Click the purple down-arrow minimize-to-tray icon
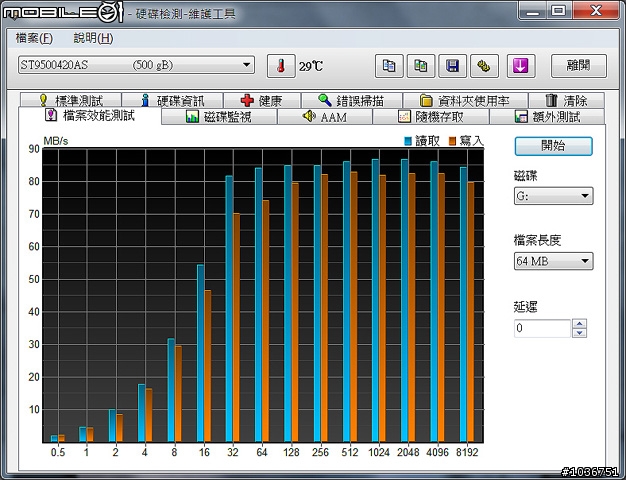This screenshot has height=480, width=626. 521,66
